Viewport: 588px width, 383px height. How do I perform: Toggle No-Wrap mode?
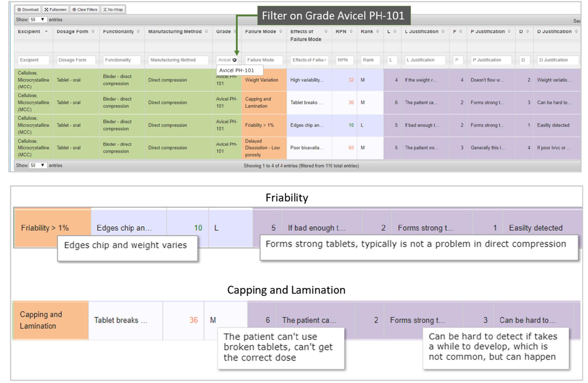113,10
